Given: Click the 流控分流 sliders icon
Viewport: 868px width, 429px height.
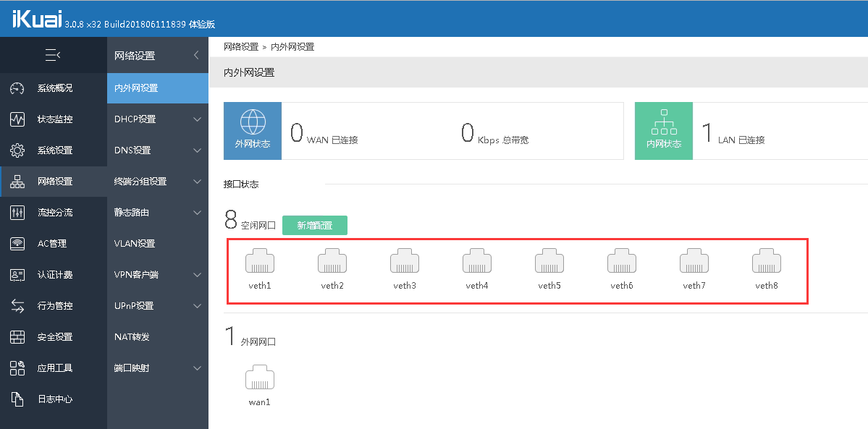Looking at the screenshot, I should (x=17, y=213).
